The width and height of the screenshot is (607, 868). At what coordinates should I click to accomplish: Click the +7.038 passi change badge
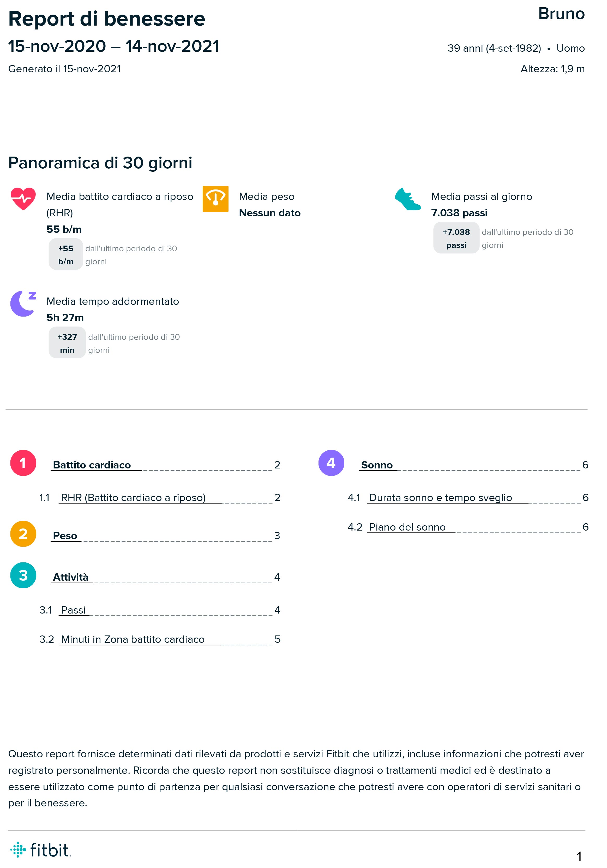456,238
